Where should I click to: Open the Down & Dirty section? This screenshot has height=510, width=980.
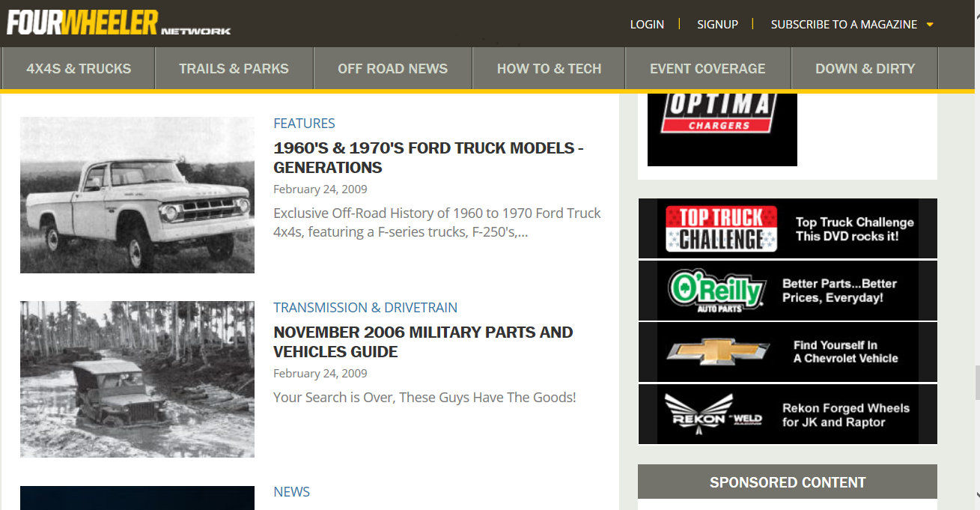coord(865,69)
